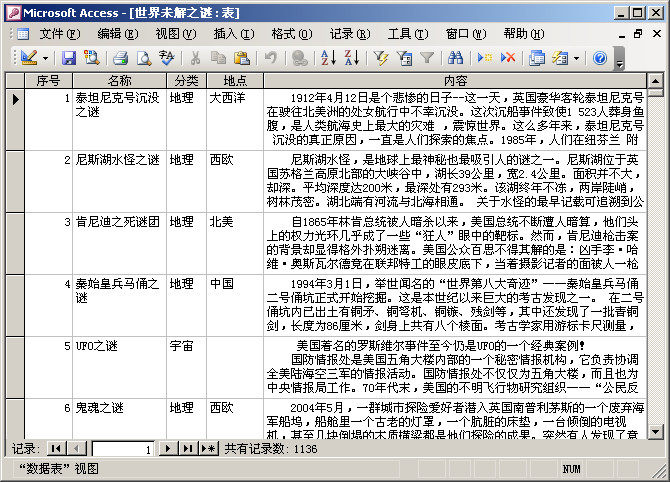Open the 插入(I) menu
The image size is (670, 482).
click(x=234, y=33)
